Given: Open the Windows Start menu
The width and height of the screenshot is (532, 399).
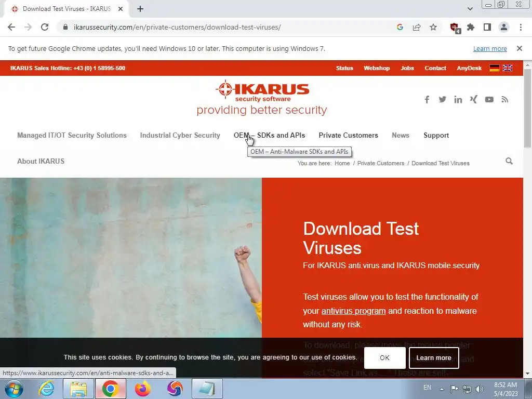Looking at the screenshot, I should point(14,389).
